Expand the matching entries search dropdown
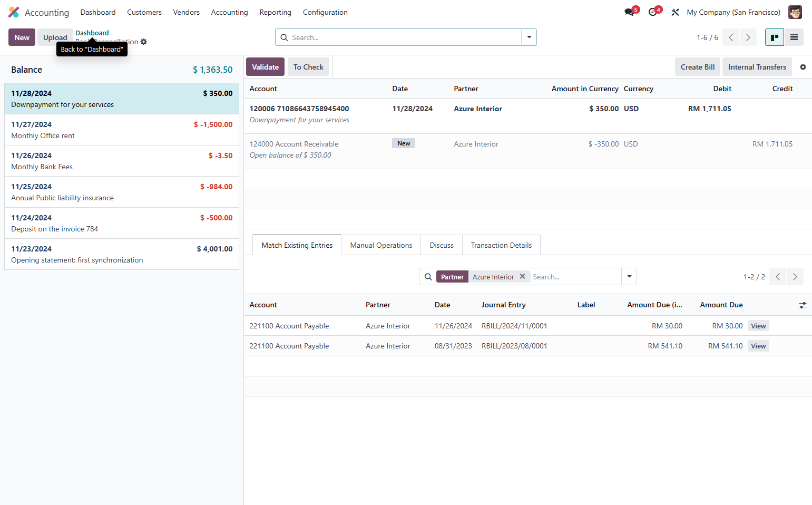This screenshot has height=505, width=812. point(629,277)
